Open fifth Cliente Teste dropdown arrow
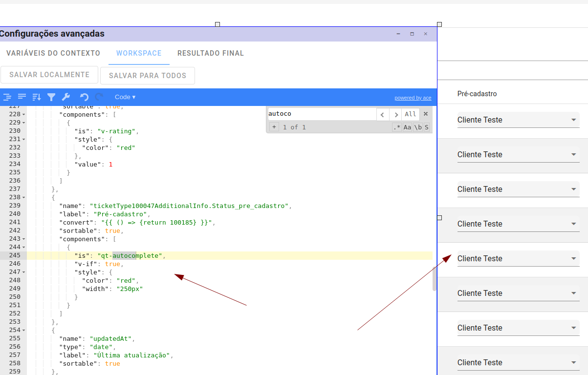The width and height of the screenshot is (588, 375). (x=574, y=259)
